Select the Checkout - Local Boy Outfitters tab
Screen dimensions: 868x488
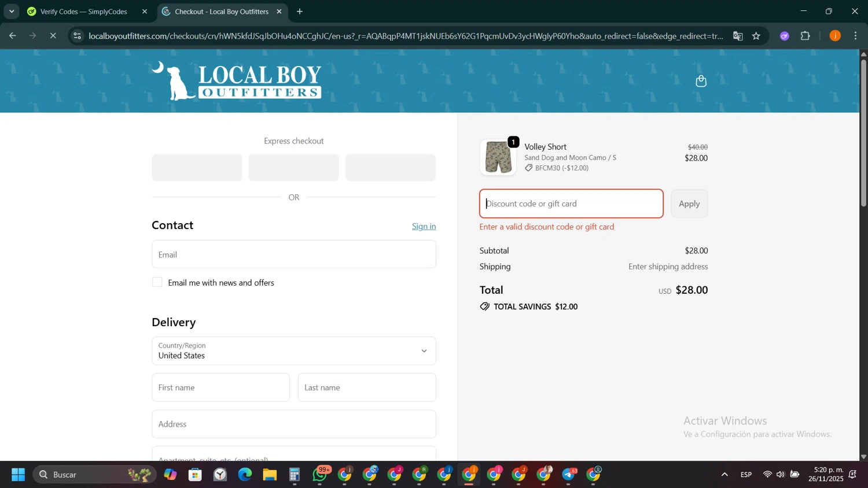[x=222, y=12]
